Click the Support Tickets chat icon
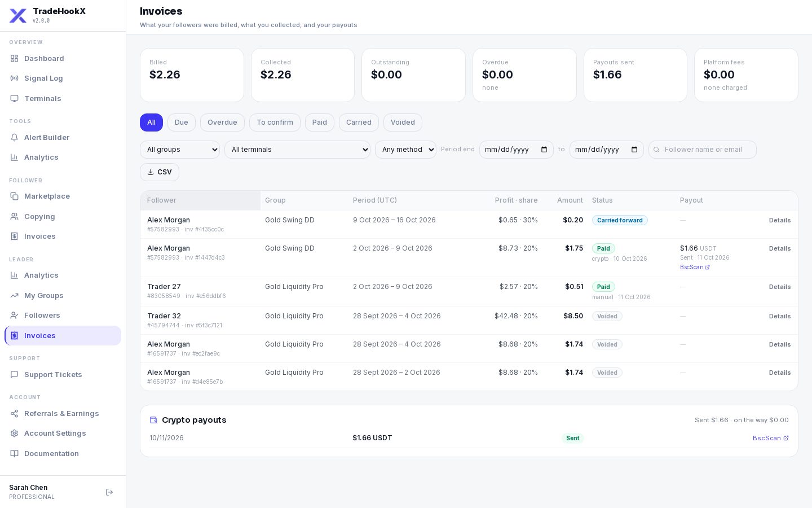The width and height of the screenshot is (812, 508). (15, 375)
